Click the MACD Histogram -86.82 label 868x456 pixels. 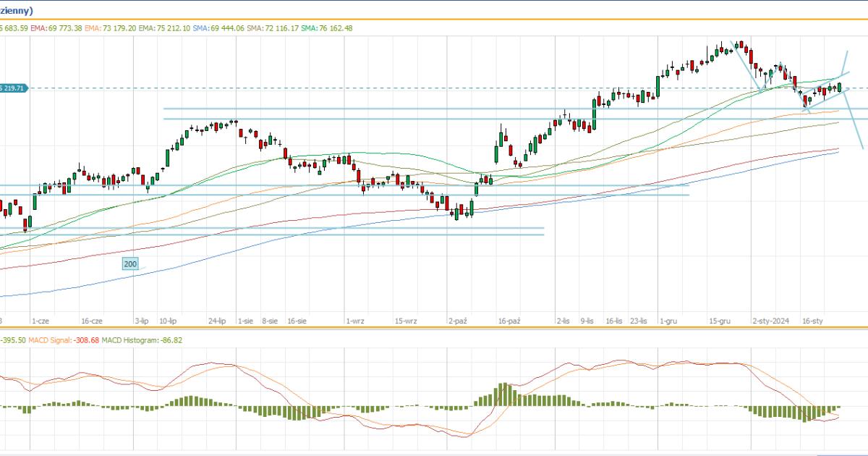point(130,339)
